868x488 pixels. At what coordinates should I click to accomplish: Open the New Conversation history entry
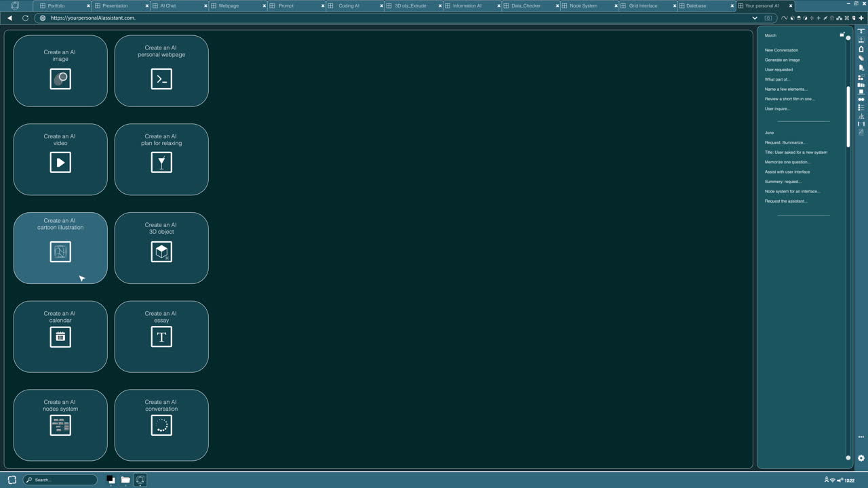tap(781, 50)
